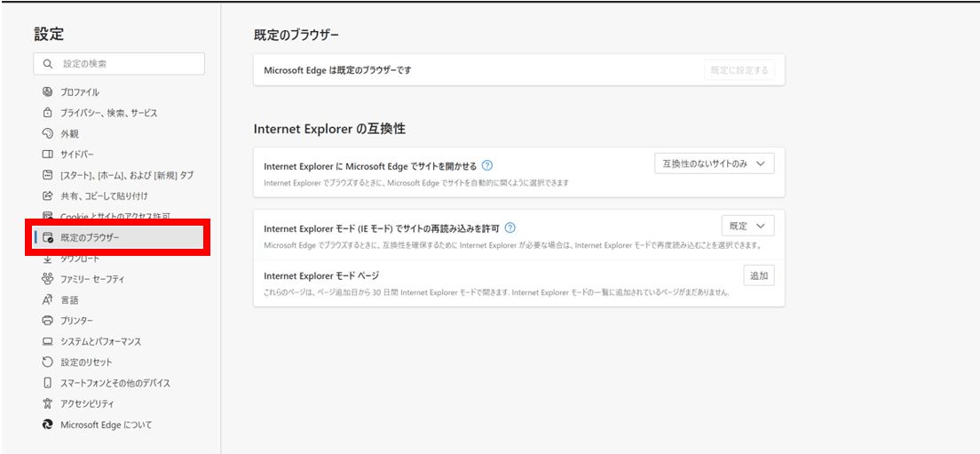The height and width of the screenshot is (454, 980).
Task: Click the システムとパフォーマンス laptop icon
Action: pos(47,342)
